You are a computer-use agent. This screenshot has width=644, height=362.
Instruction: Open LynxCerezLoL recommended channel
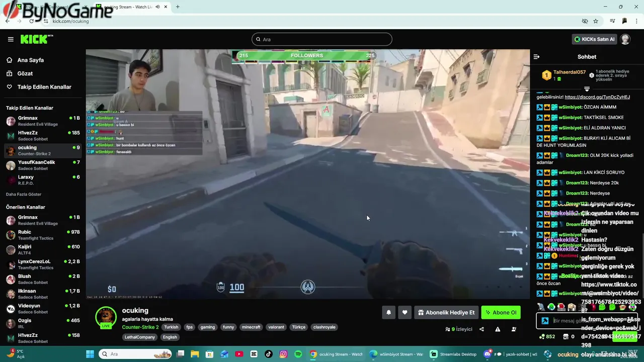43,264
